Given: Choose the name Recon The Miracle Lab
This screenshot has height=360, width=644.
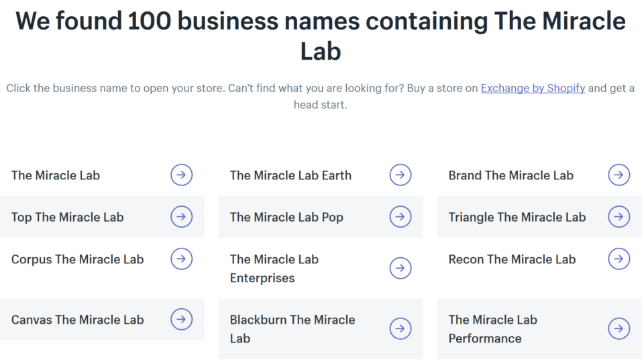Looking at the screenshot, I should tap(512, 259).
